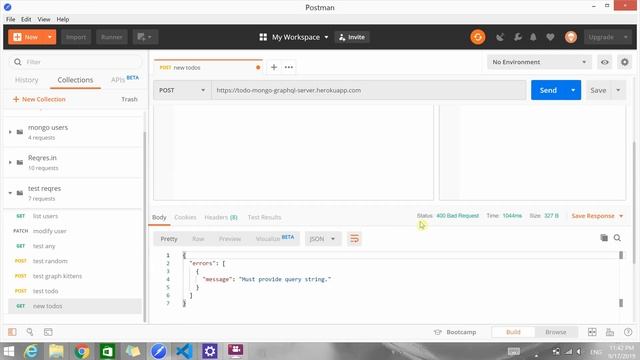Switch to two-pane layout icon
Viewport: 640px width, 360px height.
point(592,332)
